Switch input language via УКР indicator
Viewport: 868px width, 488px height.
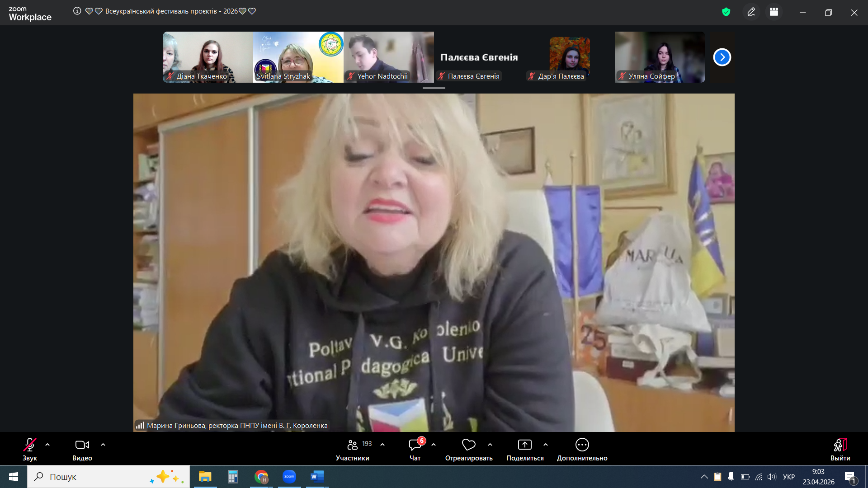[788, 477]
